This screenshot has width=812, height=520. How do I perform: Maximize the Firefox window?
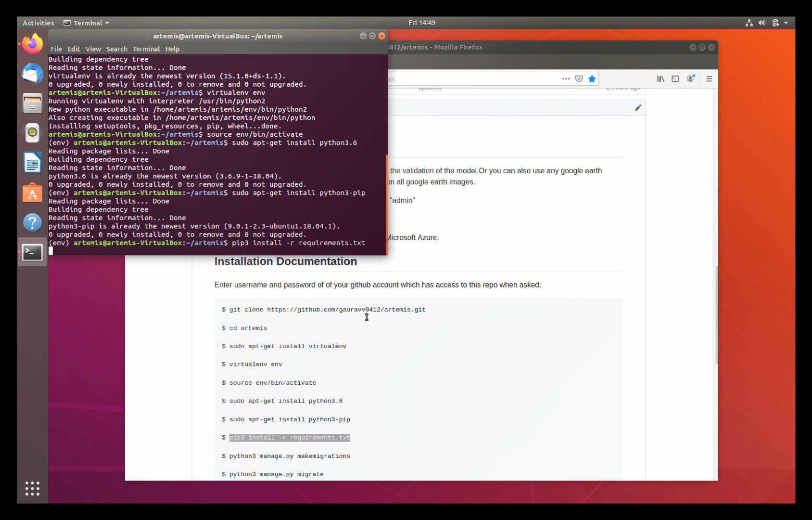702,47
